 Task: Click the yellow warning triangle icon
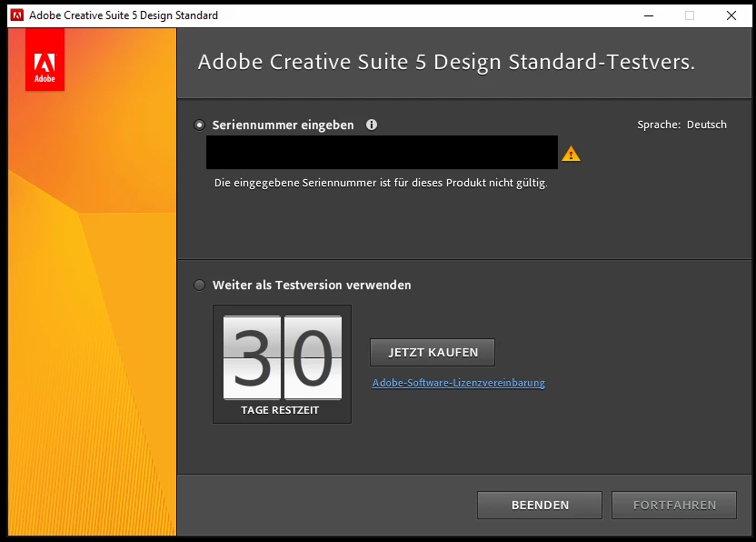571,154
